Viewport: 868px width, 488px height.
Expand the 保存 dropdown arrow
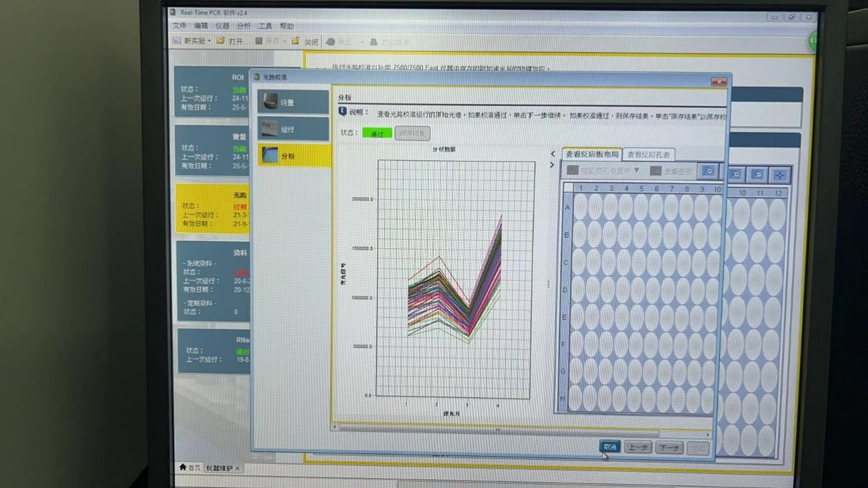click(x=285, y=41)
